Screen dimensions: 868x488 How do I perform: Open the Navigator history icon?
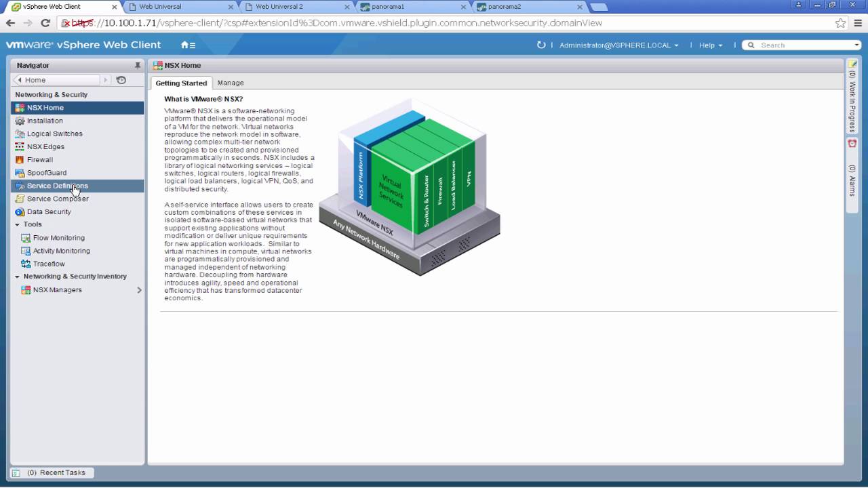pyautogui.click(x=121, y=80)
